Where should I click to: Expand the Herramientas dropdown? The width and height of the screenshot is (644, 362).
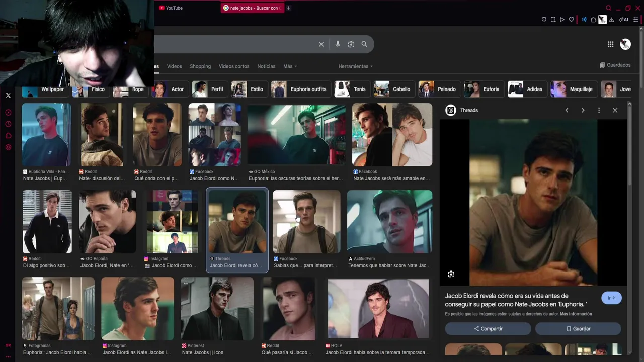point(356,66)
